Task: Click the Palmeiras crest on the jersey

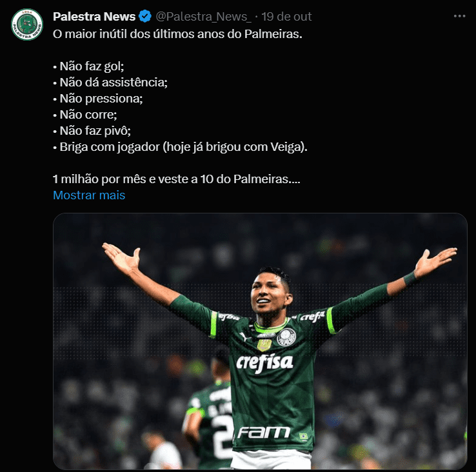Action: 286,339
